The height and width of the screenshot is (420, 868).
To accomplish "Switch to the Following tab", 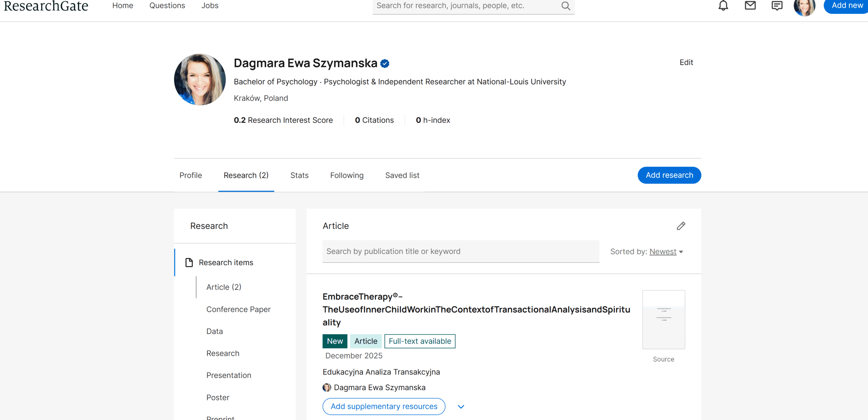I will tap(347, 175).
